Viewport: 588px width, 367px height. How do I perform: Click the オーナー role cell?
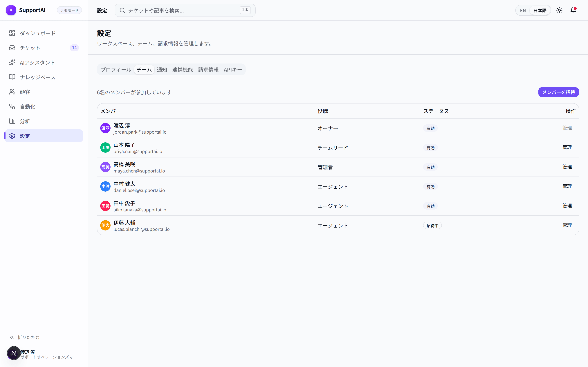pyautogui.click(x=328, y=128)
